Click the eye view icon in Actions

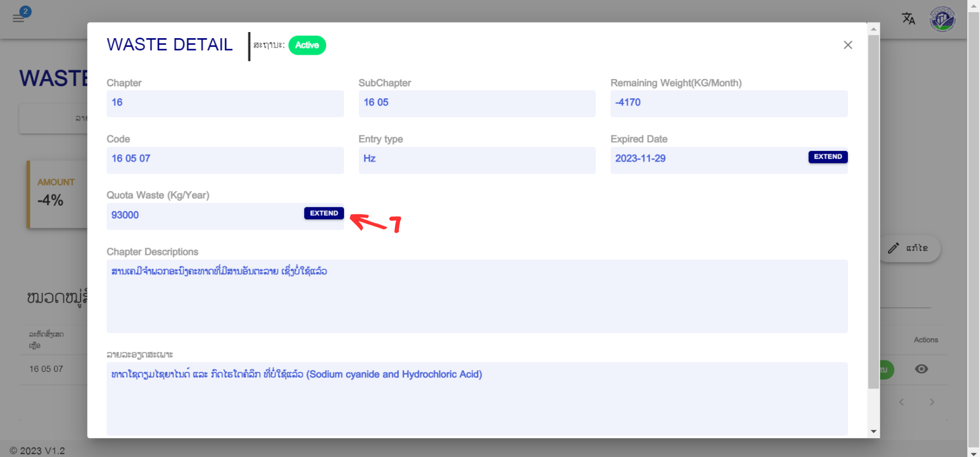pos(921,369)
